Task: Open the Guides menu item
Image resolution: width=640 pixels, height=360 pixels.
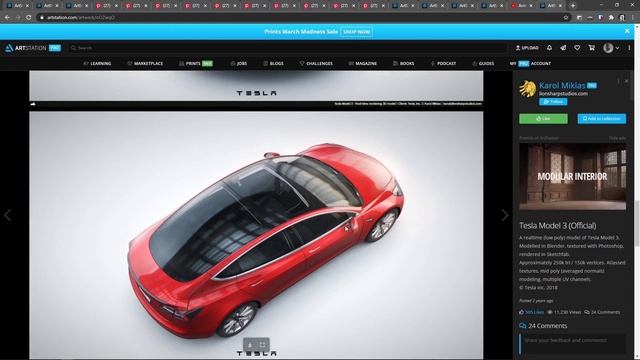Action: tap(483, 64)
